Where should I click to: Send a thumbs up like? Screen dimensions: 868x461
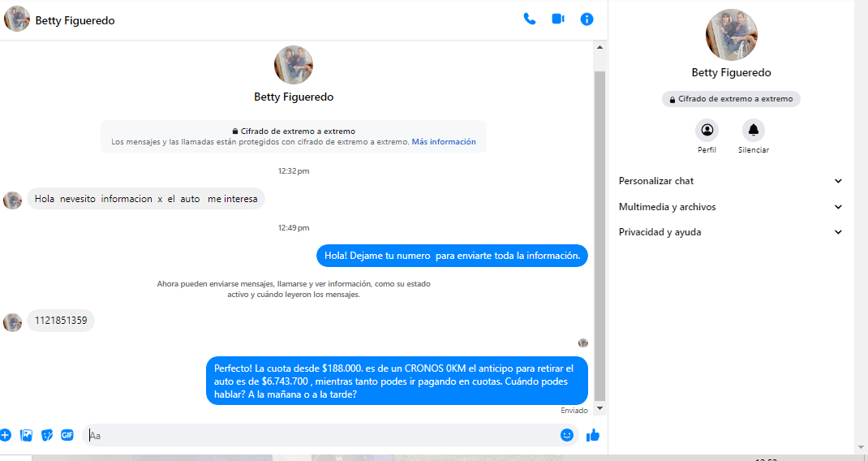pyautogui.click(x=593, y=435)
